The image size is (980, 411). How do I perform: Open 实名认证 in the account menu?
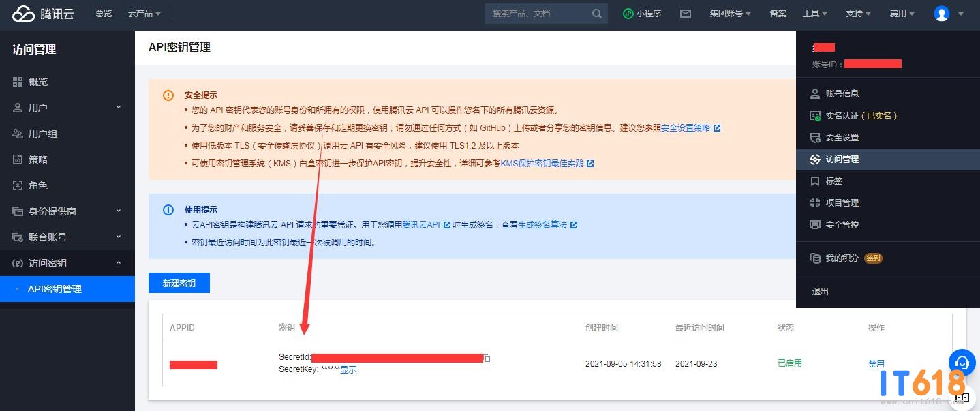pos(888,116)
